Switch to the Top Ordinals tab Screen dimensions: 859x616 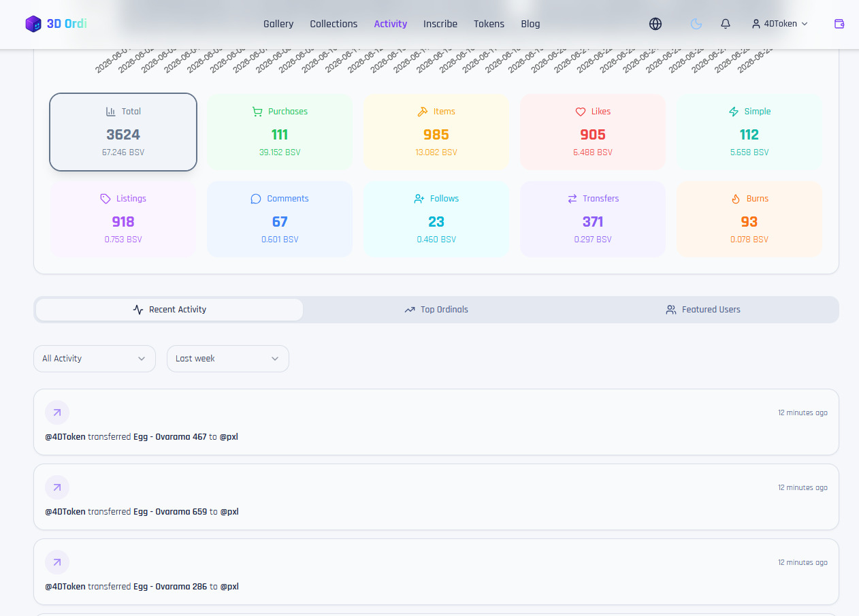click(x=436, y=310)
